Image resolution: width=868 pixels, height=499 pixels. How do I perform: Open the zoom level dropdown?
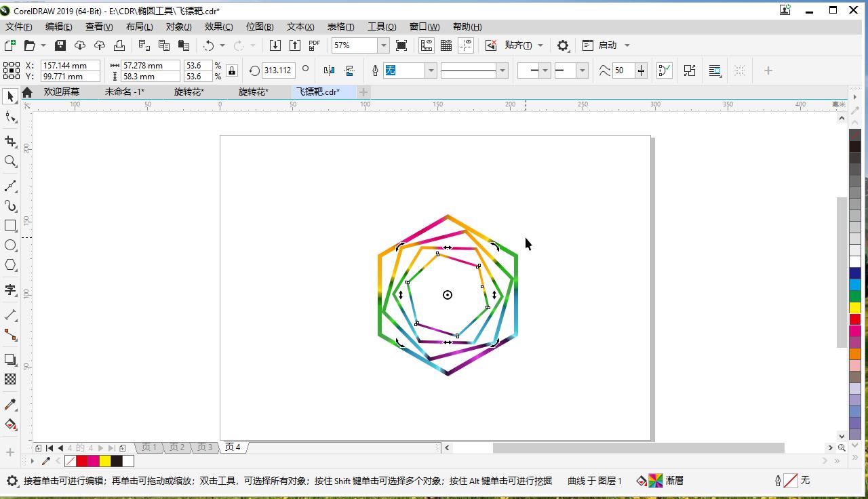click(384, 45)
